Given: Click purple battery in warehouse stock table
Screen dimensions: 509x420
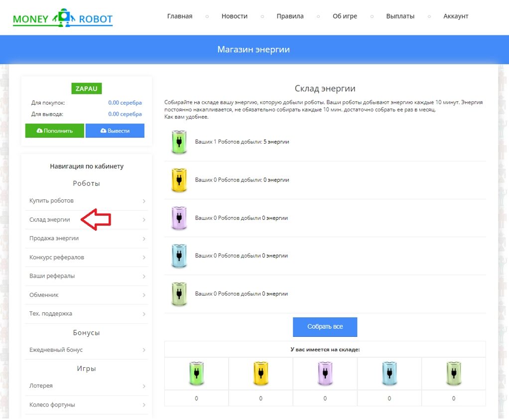Looking at the screenshot, I should click(325, 373).
